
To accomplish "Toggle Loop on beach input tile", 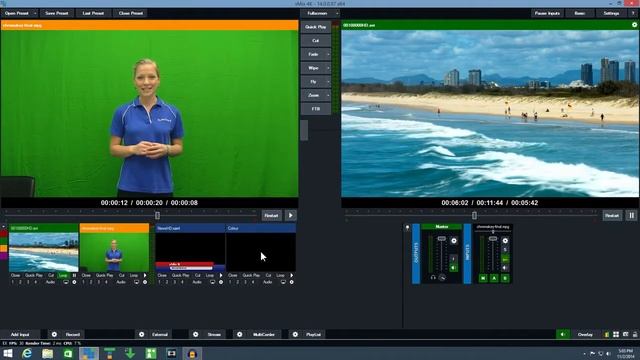I will click(x=63, y=276).
